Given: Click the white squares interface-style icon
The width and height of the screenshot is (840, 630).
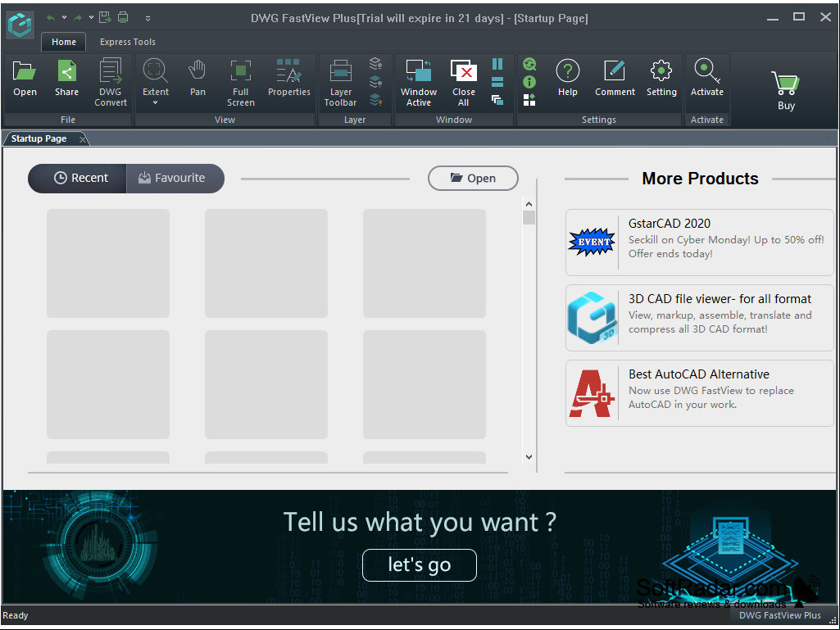Looking at the screenshot, I should (529, 100).
